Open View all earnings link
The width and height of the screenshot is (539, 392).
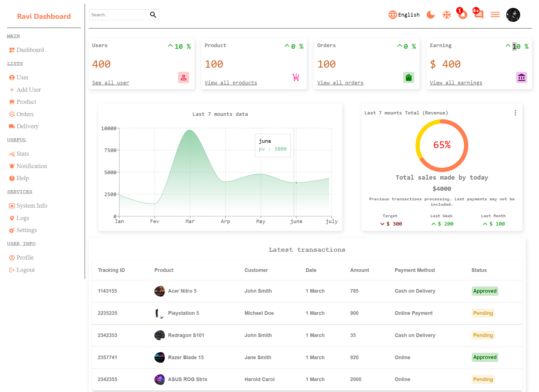click(x=456, y=82)
